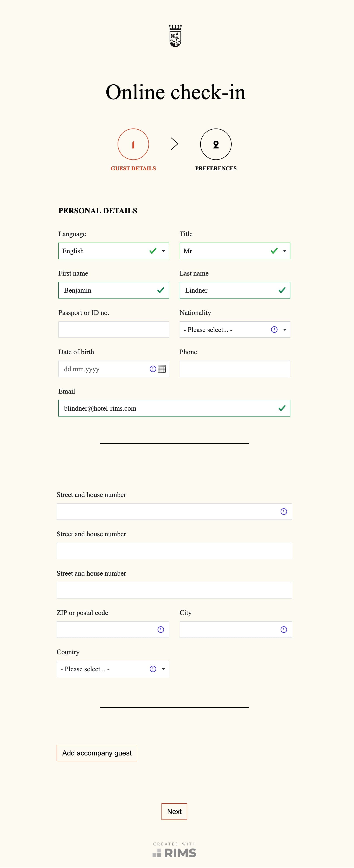Image resolution: width=354 pixels, height=868 pixels.
Task: Open the Country dropdown
Action: (x=113, y=669)
